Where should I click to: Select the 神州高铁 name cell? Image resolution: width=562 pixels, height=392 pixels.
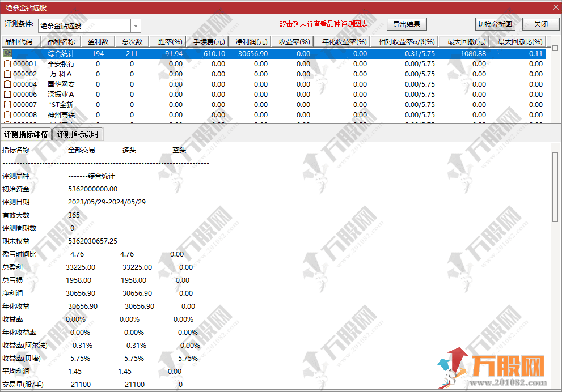click(61, 115)
